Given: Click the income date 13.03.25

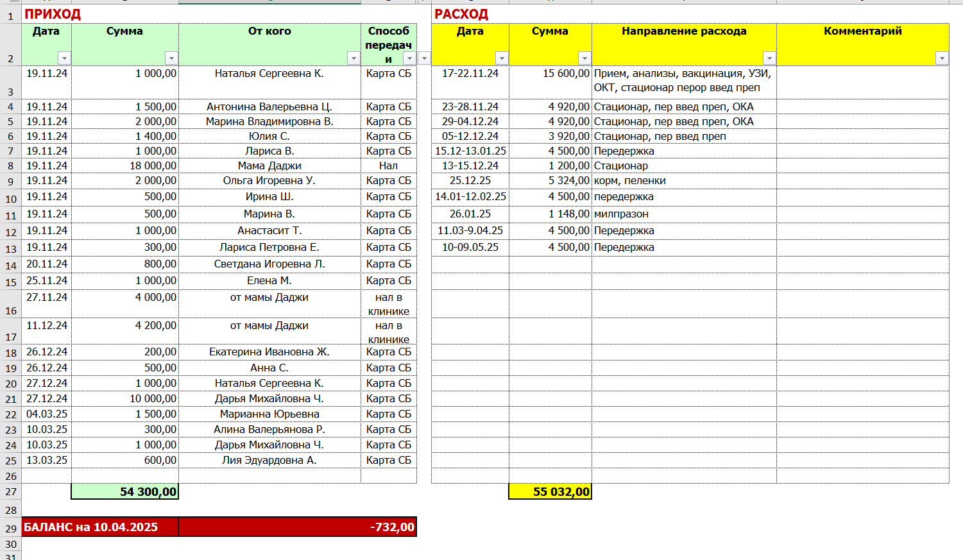Looking at the screenshot, I should (x=47, y=460).
